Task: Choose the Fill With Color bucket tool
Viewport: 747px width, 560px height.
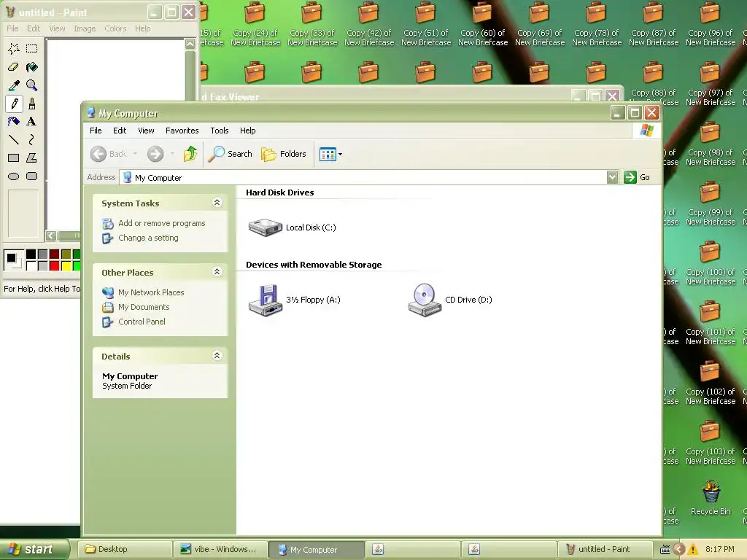Action: [x=32, y=67]
